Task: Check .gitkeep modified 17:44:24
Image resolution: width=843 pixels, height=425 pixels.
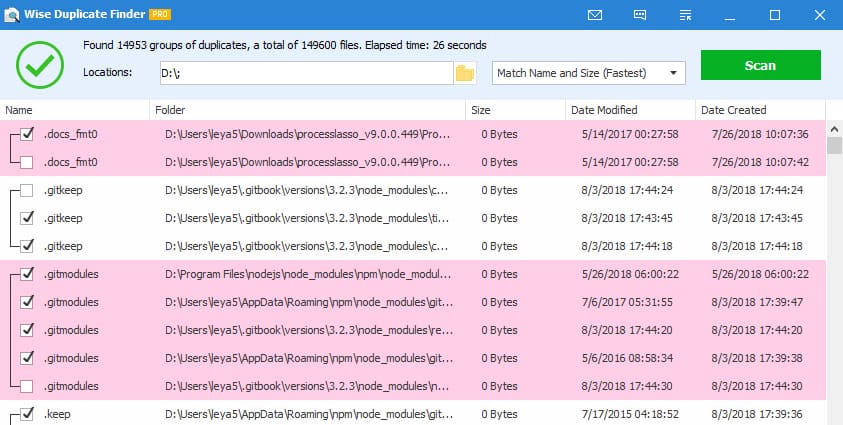Action: point(26,190)
